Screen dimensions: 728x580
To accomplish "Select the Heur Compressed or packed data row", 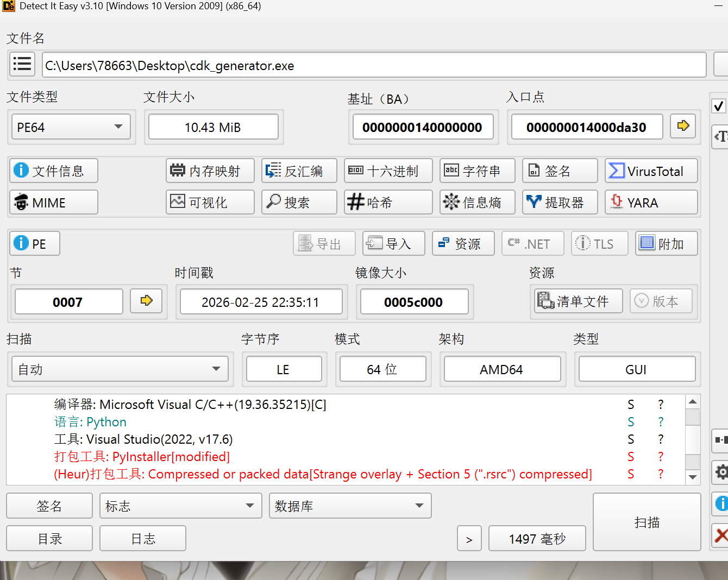I will point(346,474).
